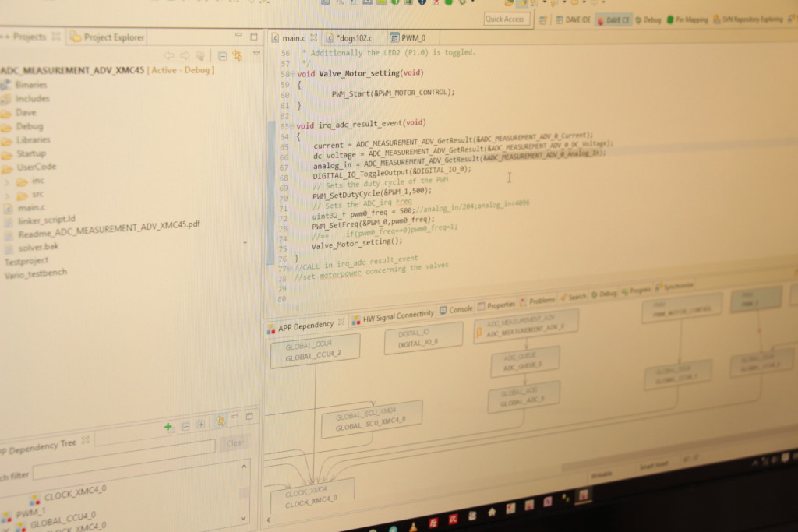Click the Quick Access search box
798x532 pixels.
point(507,19)
